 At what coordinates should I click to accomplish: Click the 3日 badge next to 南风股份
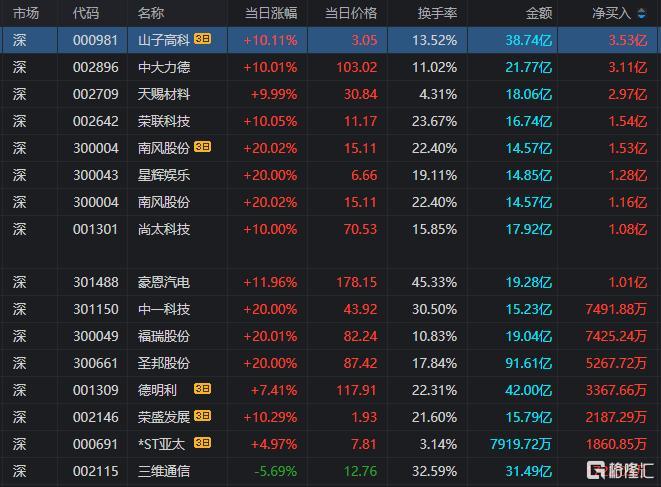(x=202, y=147)
